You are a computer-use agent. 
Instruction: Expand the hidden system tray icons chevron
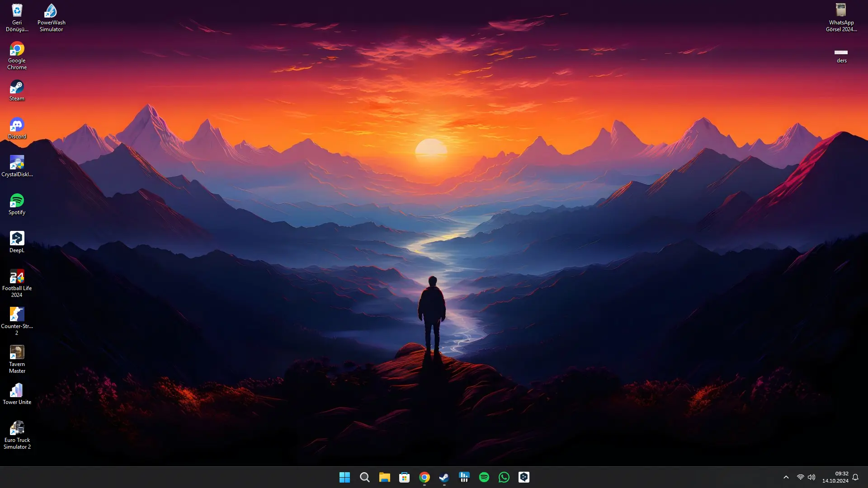(786, 477)
